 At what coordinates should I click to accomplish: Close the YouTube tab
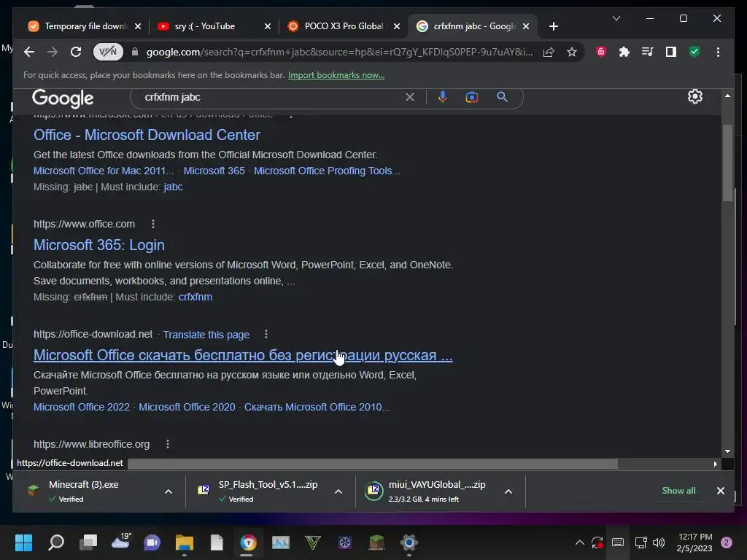coord(268,26)
